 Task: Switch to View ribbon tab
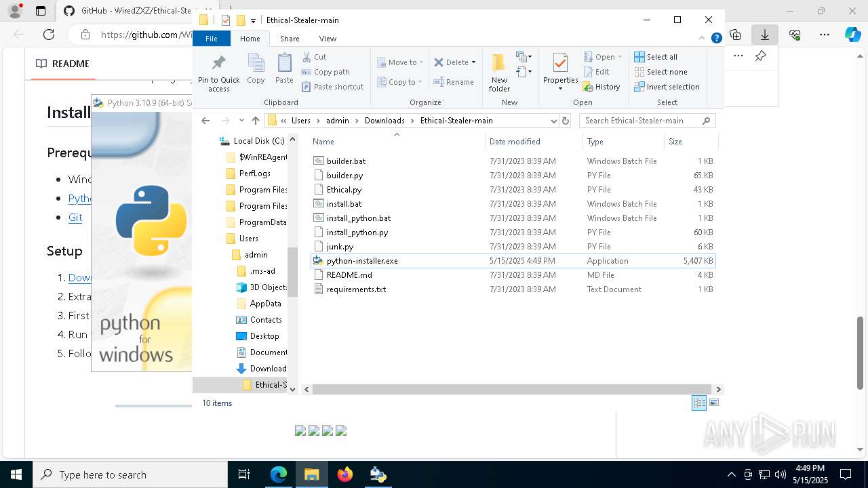(328, 39)
